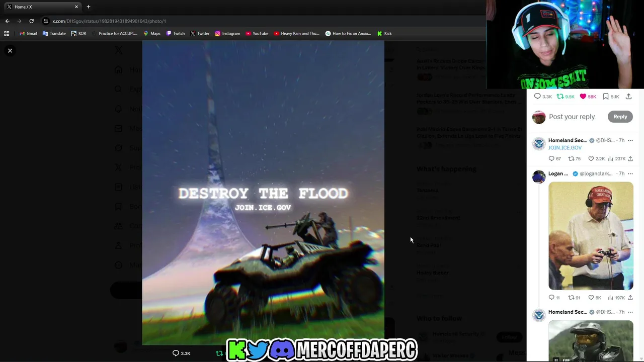Open Maps bookmark
644x362 pixels.
click(x=152, y=33)
